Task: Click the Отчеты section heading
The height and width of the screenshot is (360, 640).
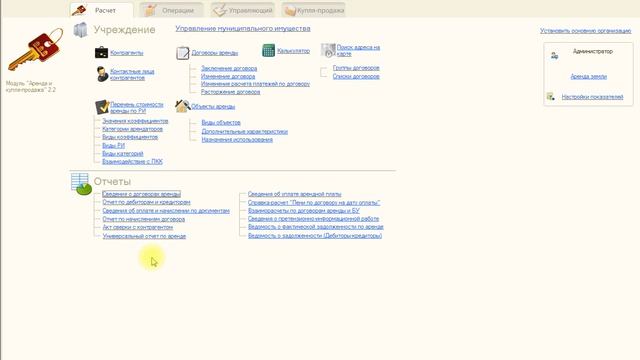Action: (112, 181)
